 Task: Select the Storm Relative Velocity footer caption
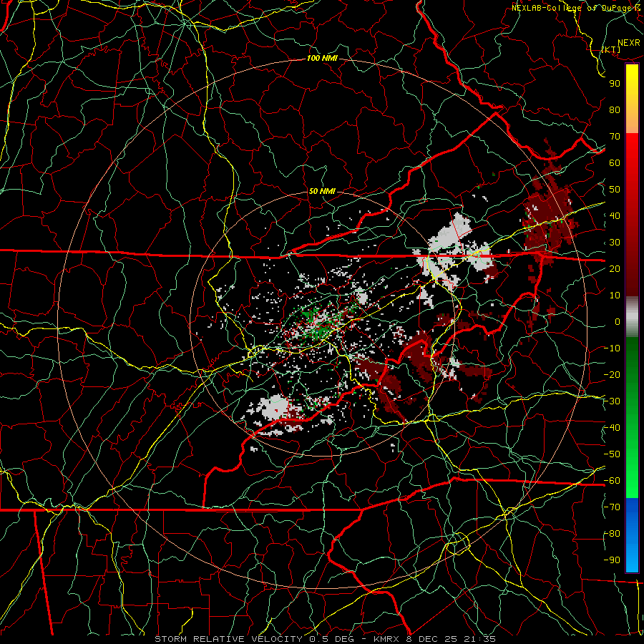(326, 639)
